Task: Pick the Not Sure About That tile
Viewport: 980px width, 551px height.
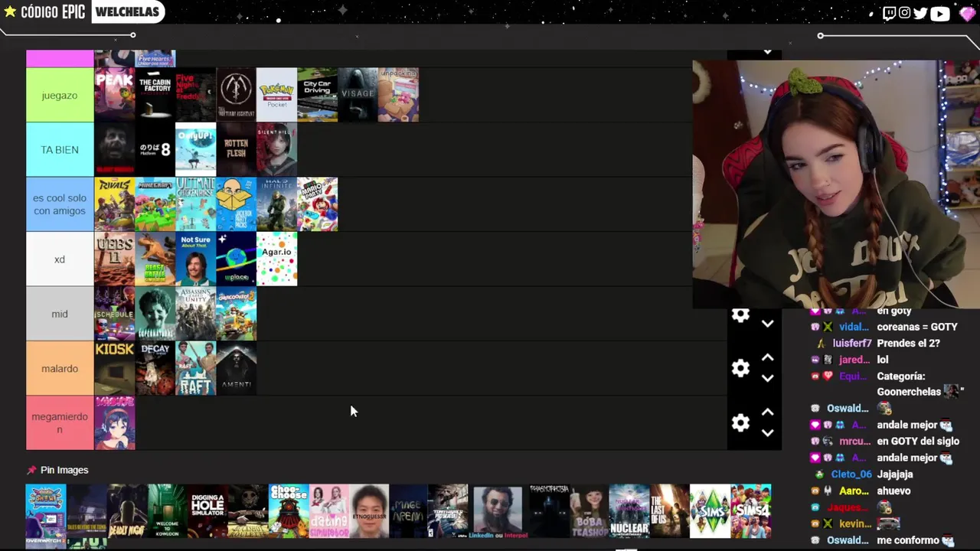Action: (x=195, y=259)
